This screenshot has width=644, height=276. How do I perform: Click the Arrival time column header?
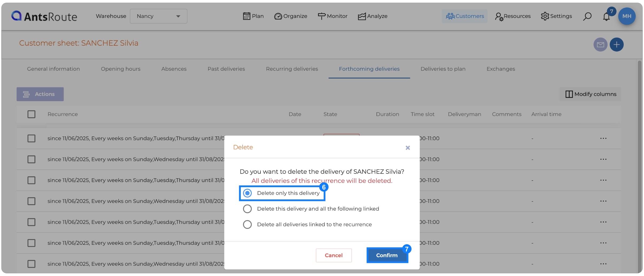point(546,114)
